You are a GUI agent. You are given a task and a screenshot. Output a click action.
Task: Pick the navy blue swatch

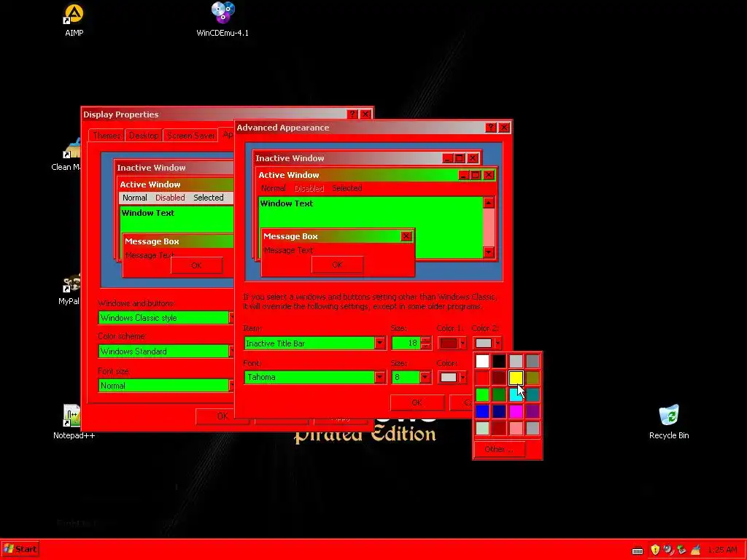point(499,411)
